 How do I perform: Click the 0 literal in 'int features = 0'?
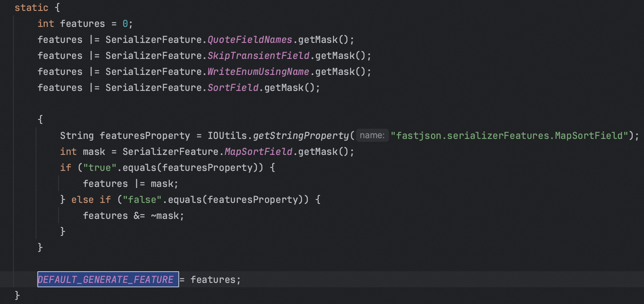(x=125, y=24)
